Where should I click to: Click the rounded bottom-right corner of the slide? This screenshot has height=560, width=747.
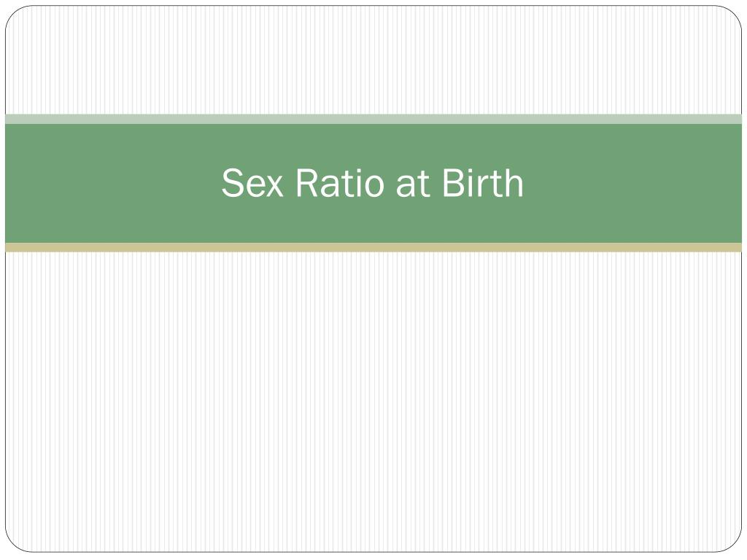coord(732,543)
